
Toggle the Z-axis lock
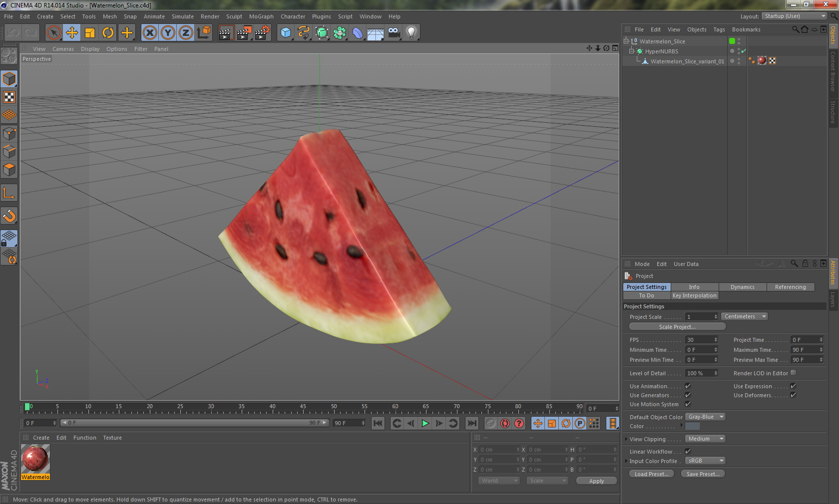(x=186, y=33)
